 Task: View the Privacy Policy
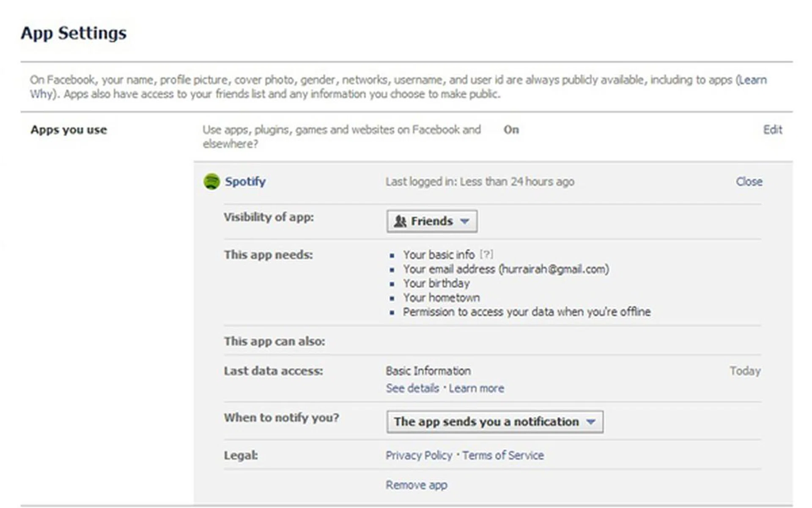coord(419,456)
